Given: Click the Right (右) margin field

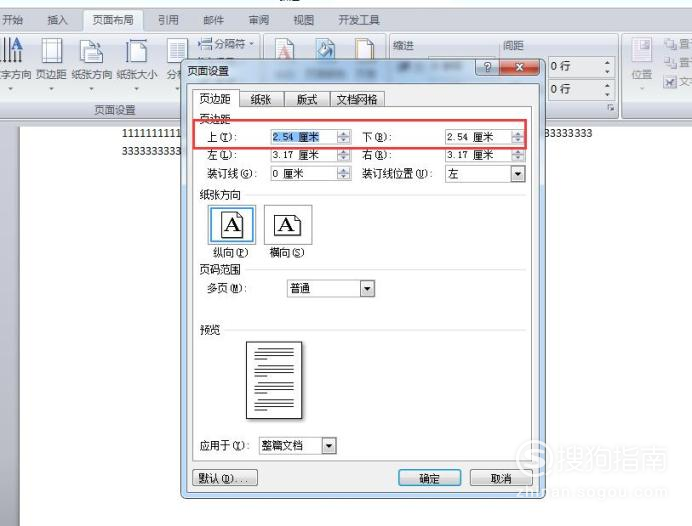Looking at the screenshot, I should 478,155.
